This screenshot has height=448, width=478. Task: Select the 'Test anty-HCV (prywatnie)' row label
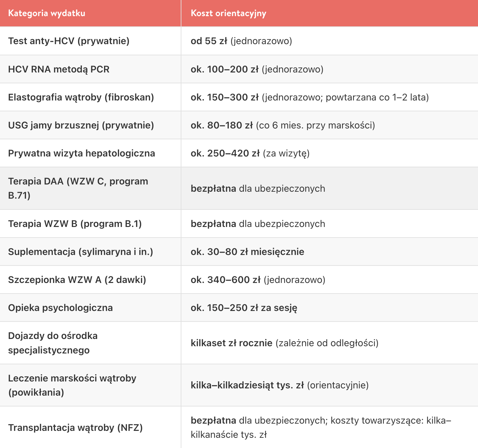point(69,41)
